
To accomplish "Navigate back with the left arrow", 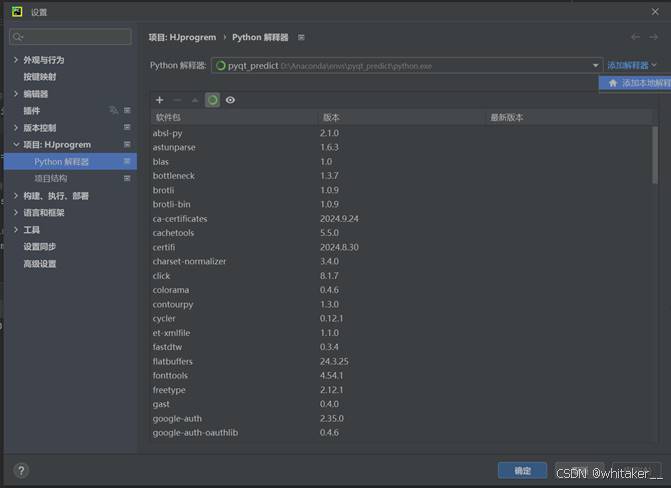I will point(635,37).
